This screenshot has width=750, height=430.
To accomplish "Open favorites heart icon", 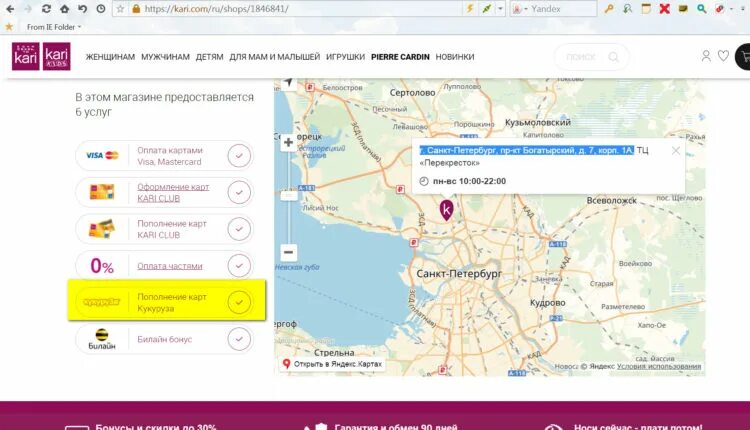I will [723, 56].
